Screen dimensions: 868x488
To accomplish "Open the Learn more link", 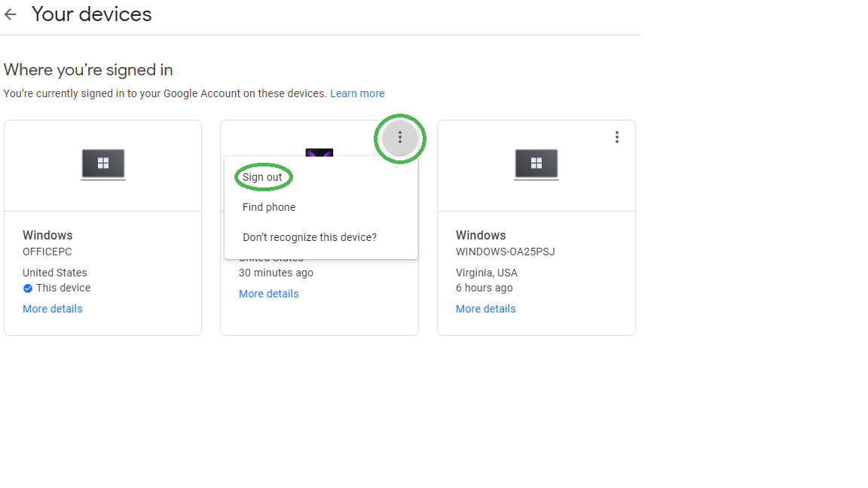I will click(x=357, y=93).
